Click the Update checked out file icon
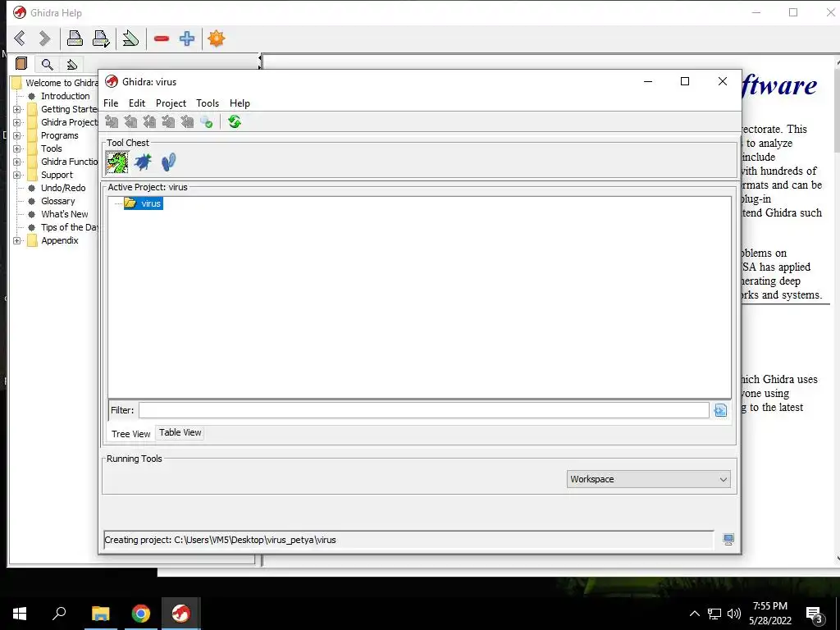 point(149,122)
